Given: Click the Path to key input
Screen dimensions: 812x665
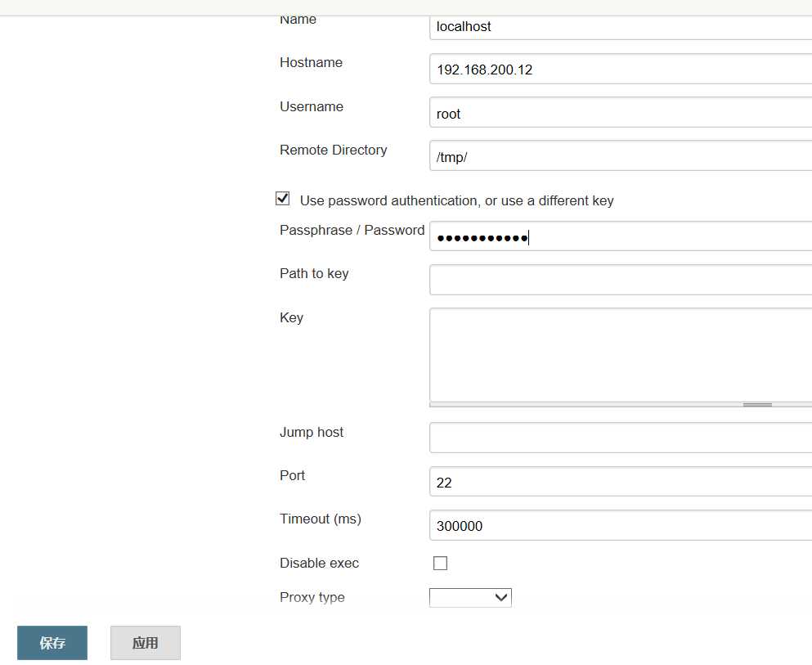Looking at the screenshot, I should [x=621, y=281].
